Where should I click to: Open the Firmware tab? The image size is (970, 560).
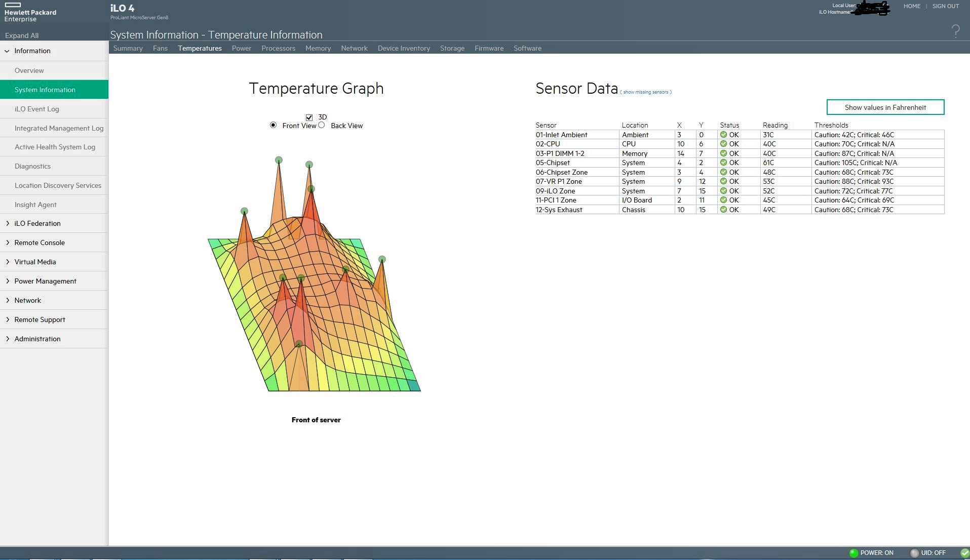(x=489, y=48)
